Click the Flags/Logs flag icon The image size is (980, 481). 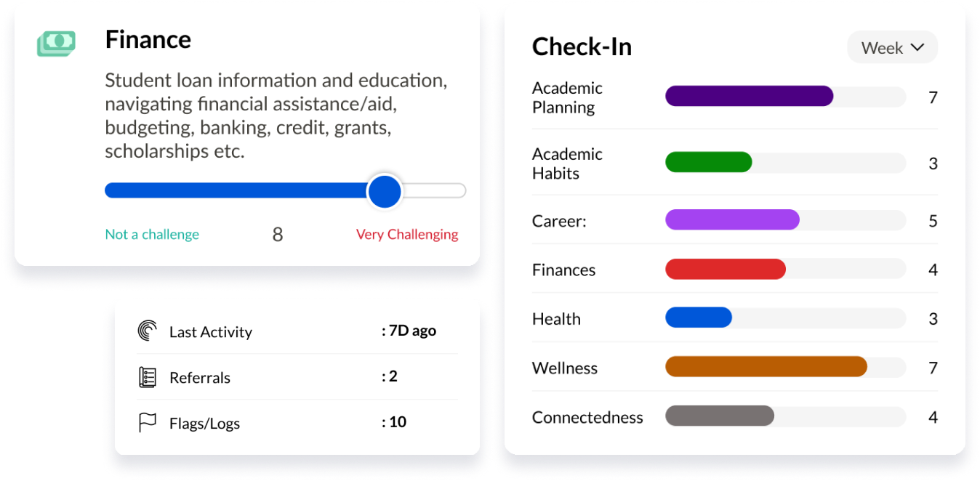click(x=148, y=423)
